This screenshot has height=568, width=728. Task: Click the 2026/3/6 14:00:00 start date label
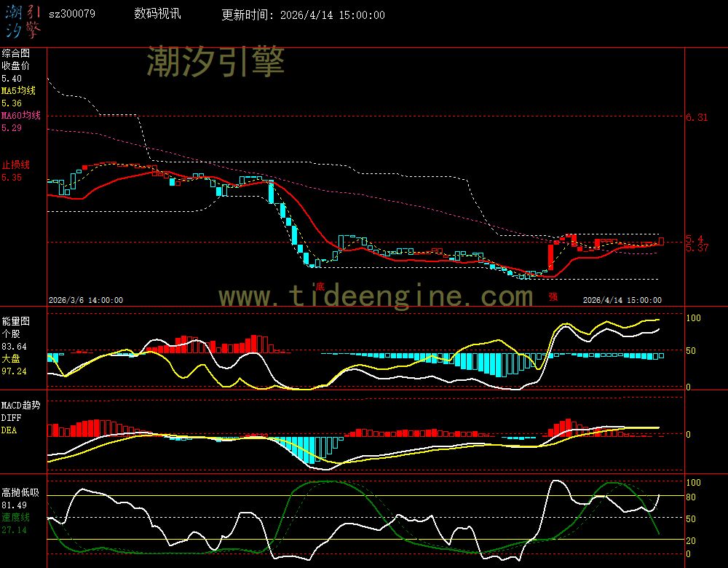point(85,300)
